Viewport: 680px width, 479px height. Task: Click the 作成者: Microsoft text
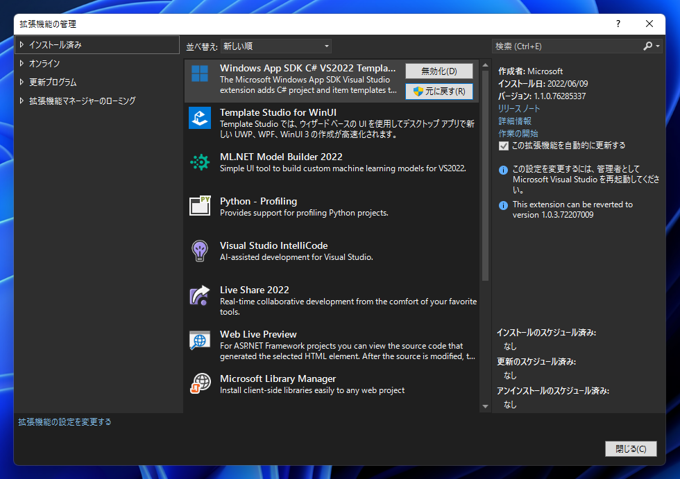point(530,71)
